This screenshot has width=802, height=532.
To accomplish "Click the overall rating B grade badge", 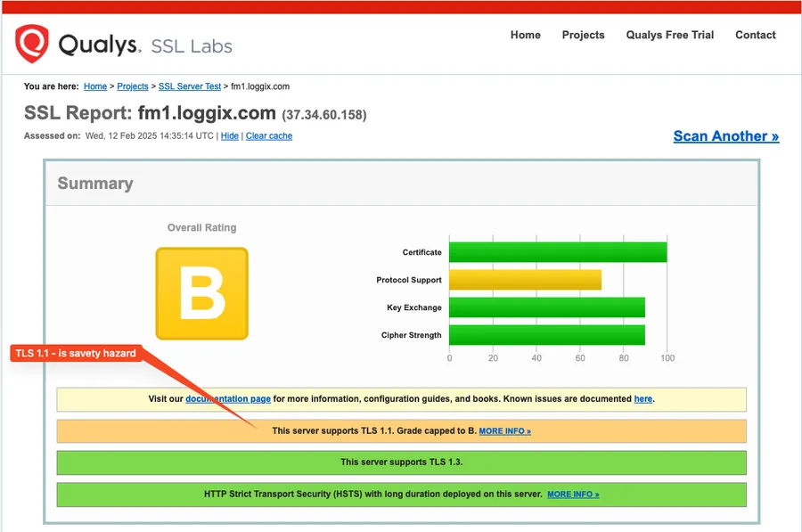I will point(202,293).
